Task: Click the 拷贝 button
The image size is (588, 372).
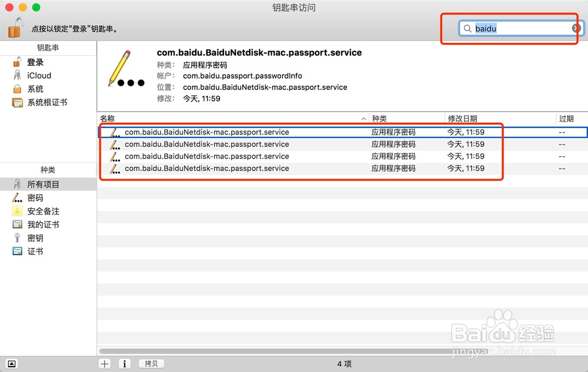Action: point(151,363)
